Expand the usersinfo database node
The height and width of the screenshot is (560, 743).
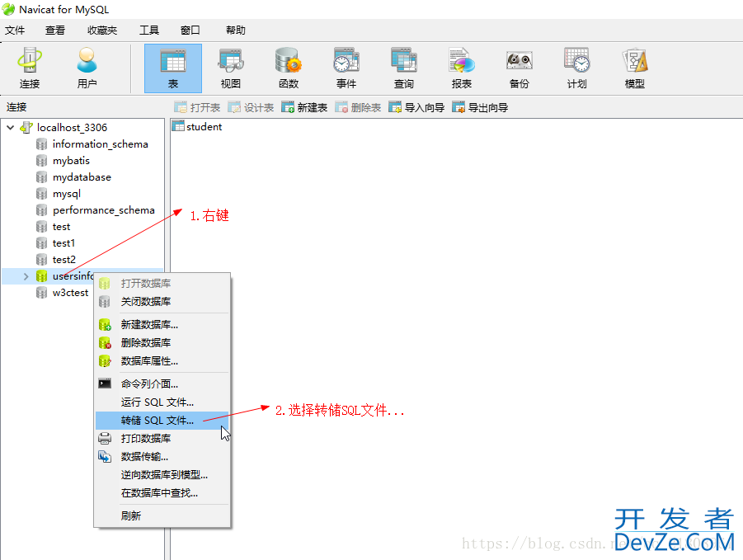coord(26,276)
